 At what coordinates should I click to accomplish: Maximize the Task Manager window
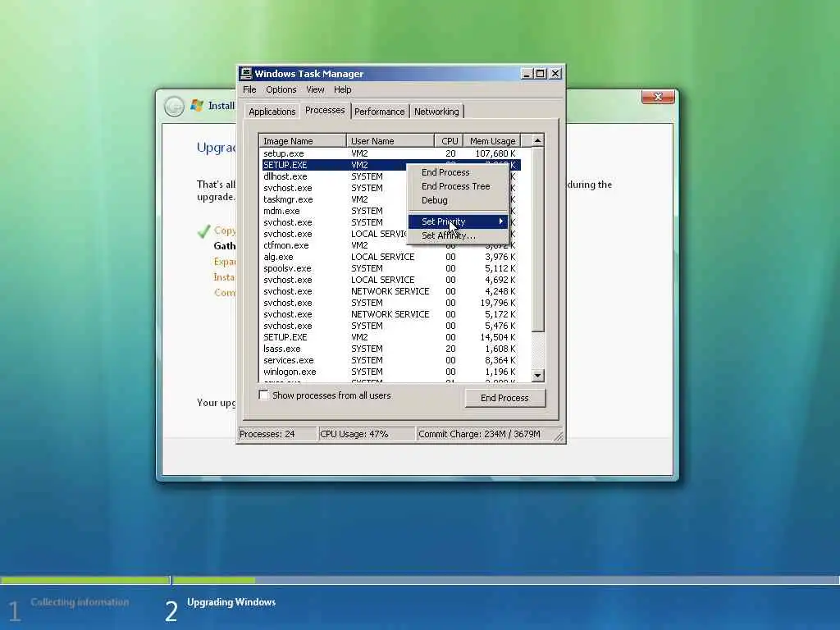click(540, 74)
